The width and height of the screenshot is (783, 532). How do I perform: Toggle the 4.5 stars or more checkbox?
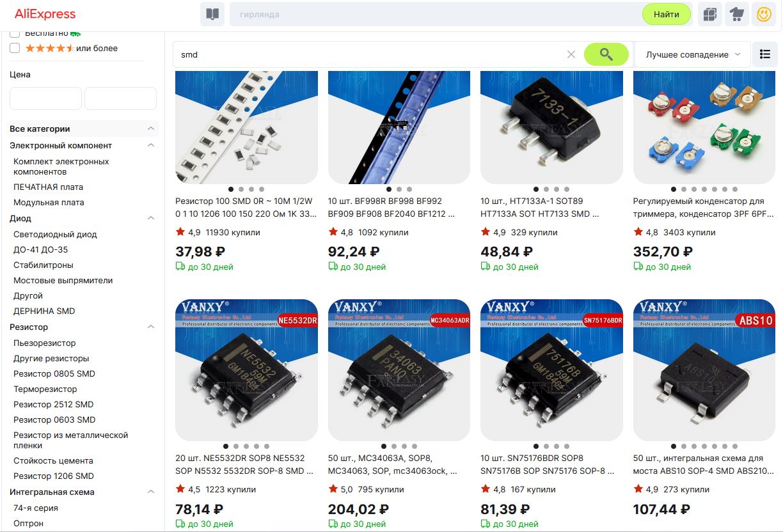pyautogui.click(x=15, y=48)
